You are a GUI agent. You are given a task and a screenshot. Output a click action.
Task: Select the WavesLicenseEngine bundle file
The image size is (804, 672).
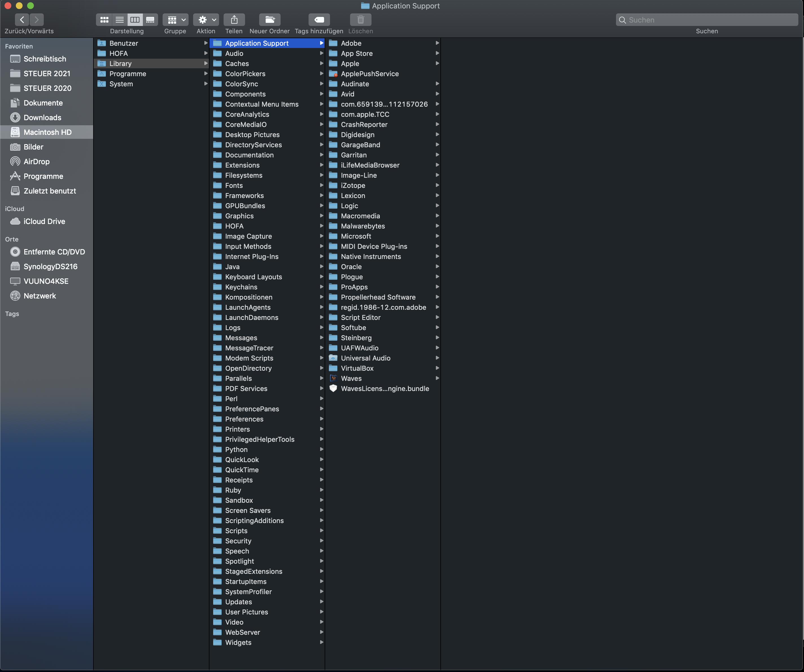pos(384,388)
